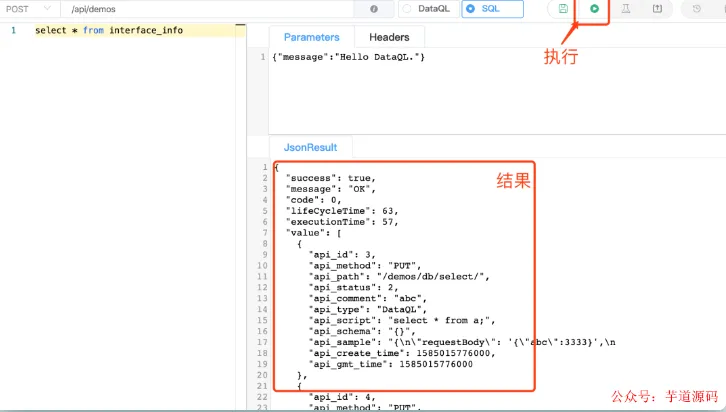Viewport: 726px width, 412px height.
Task: Click the SQL line select * from interface_info
Action: point(109,31)
